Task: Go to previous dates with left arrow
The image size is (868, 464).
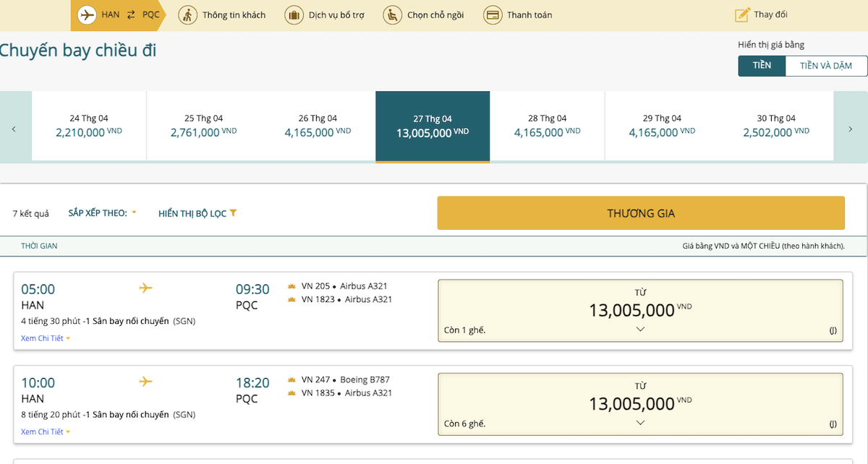Action: coord(14,129)
